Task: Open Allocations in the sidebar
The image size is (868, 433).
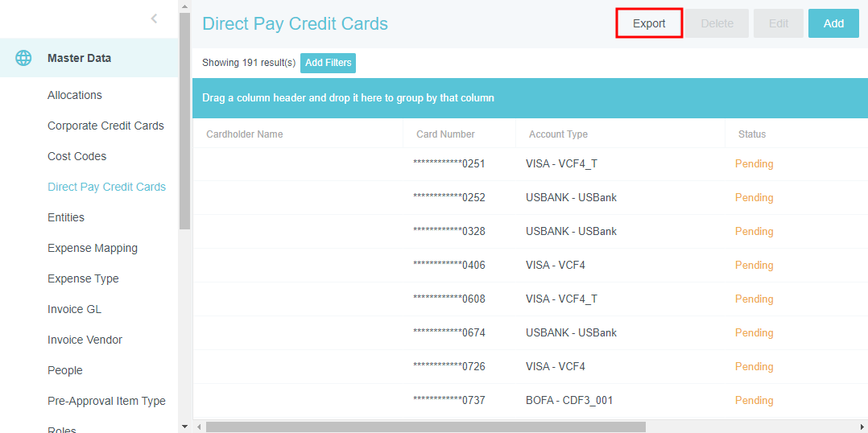Action: [x=75, y=95]
